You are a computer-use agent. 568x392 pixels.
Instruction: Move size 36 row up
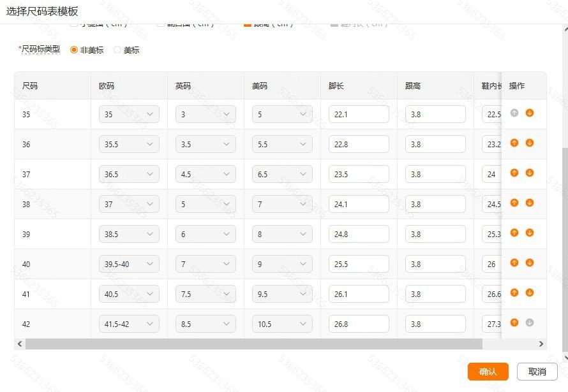coord(514,143)
